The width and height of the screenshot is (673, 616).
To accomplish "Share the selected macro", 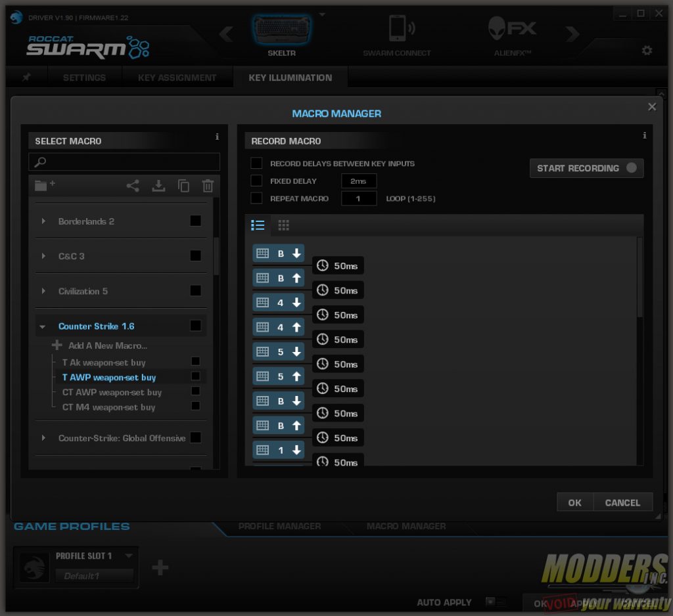I will coord(133,186).
